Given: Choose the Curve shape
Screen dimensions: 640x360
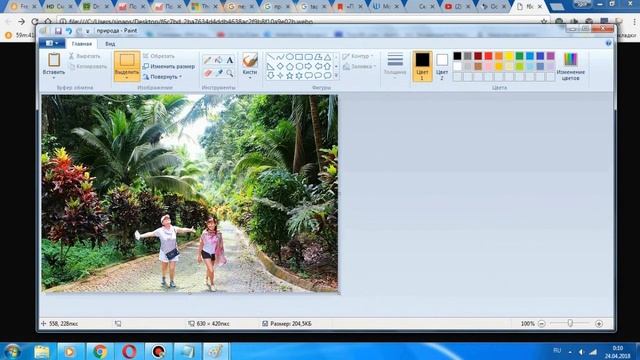Looking at the screenshot, I should pos(280,57).
